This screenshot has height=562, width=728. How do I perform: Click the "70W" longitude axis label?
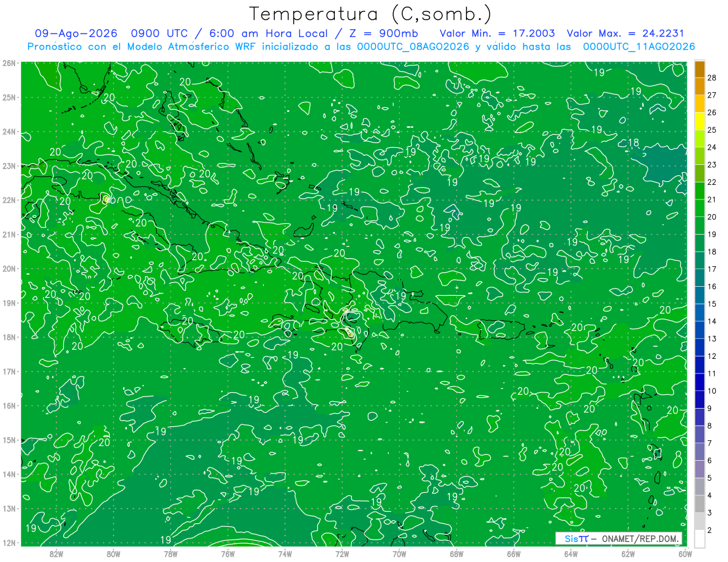pyautogui.click(x=399, y=554)
